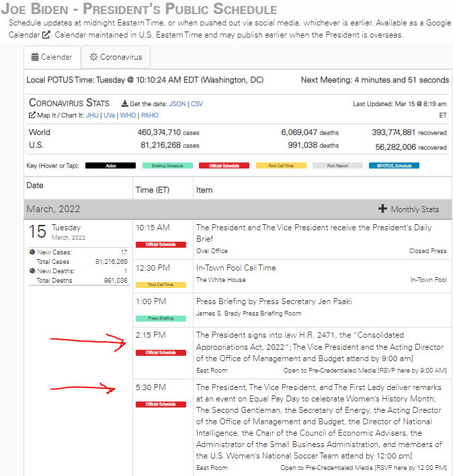Open the WHO map link
The width and height of the screenshot is (453, 476).
tap(128, 115)
